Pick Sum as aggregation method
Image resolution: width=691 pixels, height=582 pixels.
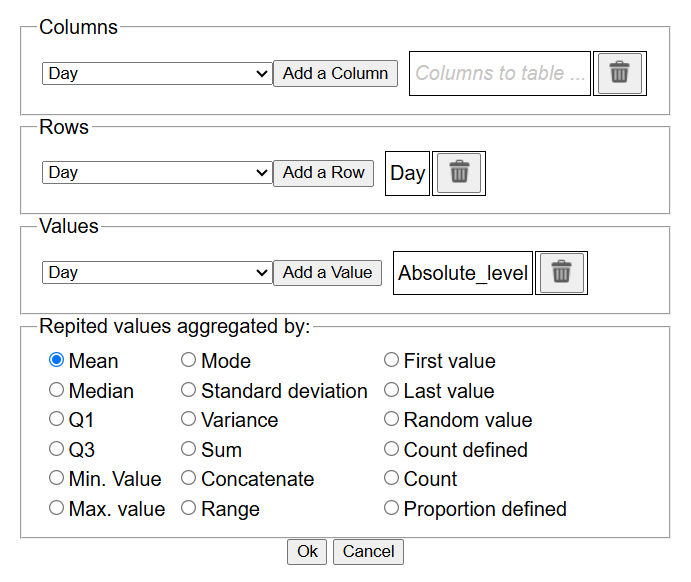pyautogui.click(x=189, y=450)
